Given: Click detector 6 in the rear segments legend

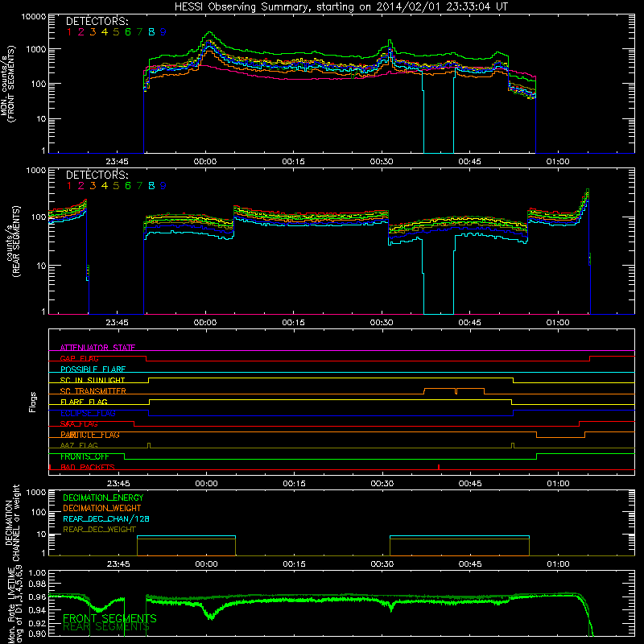Looking at the screenshot, I should 128,186.
